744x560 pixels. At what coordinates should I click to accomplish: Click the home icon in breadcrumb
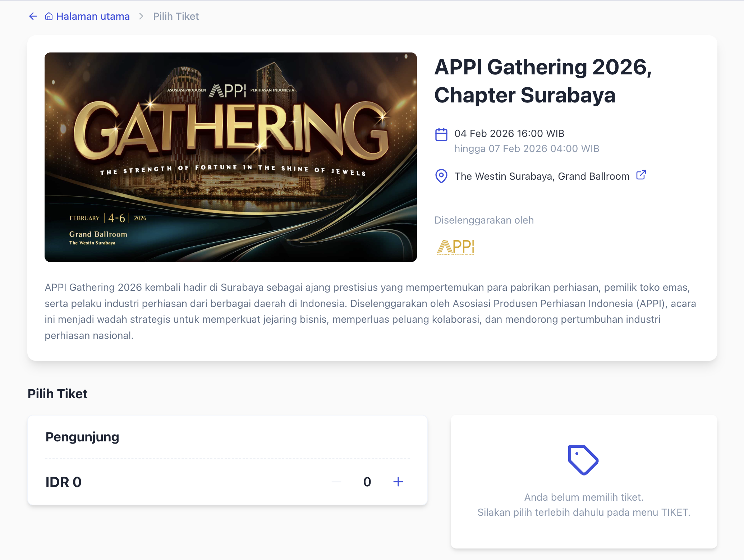coord(49,17)
